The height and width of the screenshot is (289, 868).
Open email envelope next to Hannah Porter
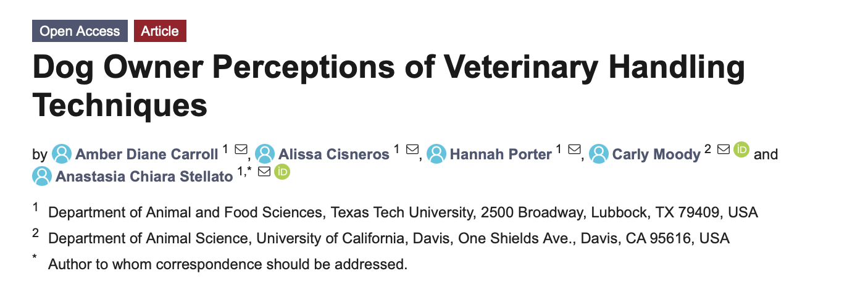[575, 150]
